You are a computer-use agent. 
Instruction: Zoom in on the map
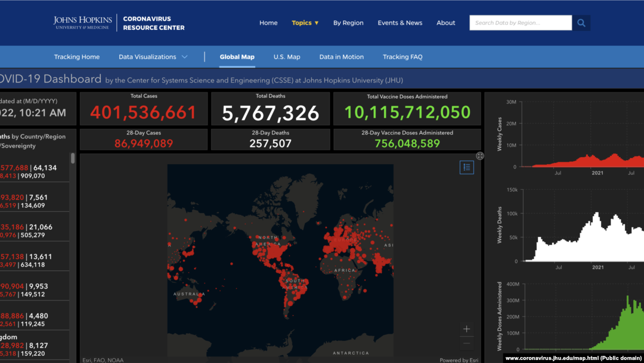click(x=466, y=329)
